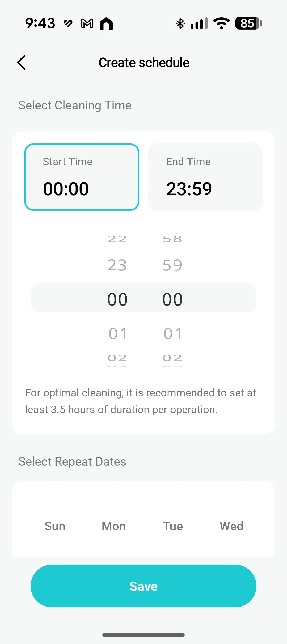
Task: Tap the cellular signal bars icon
Action: tap(199, 23)
